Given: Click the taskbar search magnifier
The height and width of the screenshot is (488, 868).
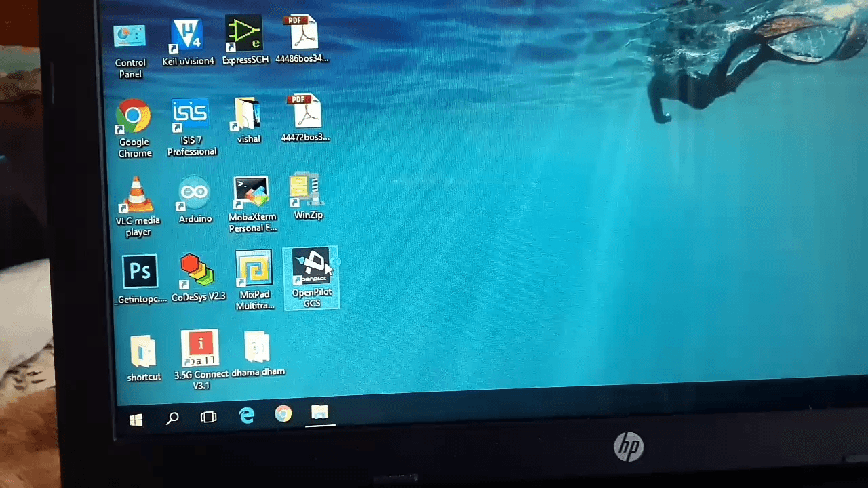Looking at the screenshot, I should click(172, 418).
